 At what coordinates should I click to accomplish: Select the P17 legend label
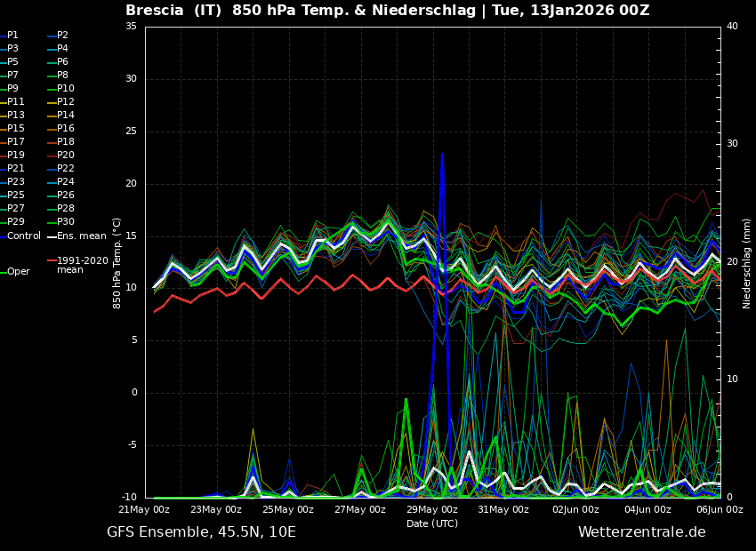(15, 141)
